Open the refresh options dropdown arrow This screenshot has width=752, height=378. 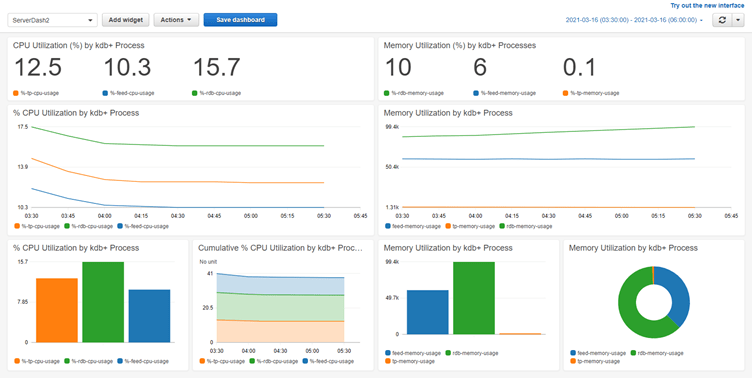[x=738, y=20]
